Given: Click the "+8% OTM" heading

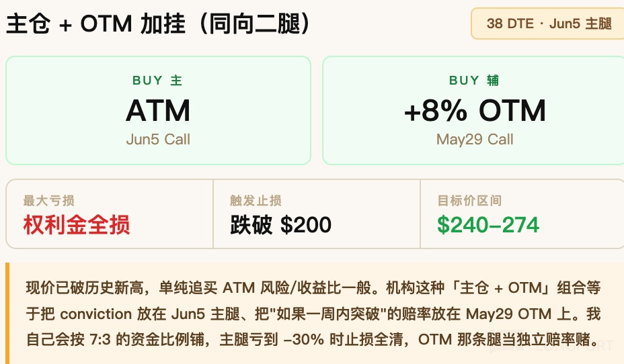Looking at the screenshot, I should click(x=474, y=111).
